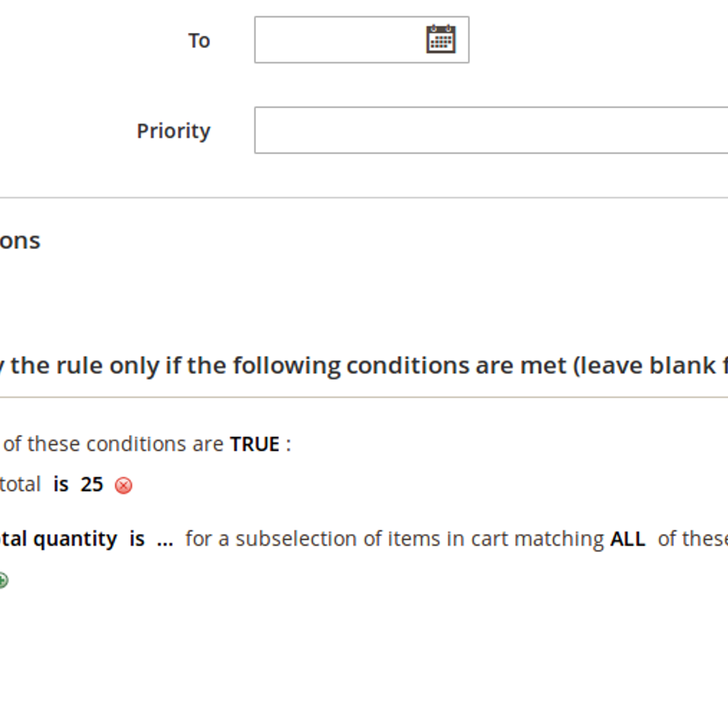The image size is (728, 728).
Task: Edit the value 25 in subtotal condition
Action: coord(92,485)
